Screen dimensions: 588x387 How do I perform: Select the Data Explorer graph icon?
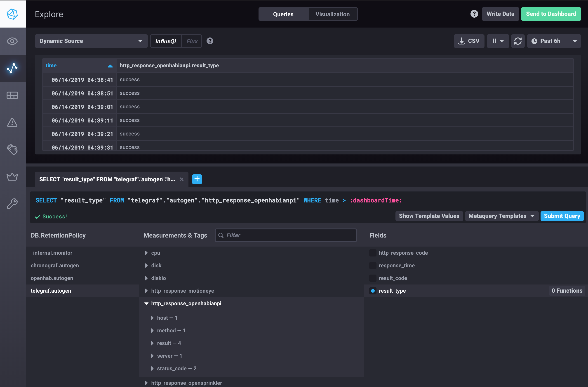tap(12, 68)
